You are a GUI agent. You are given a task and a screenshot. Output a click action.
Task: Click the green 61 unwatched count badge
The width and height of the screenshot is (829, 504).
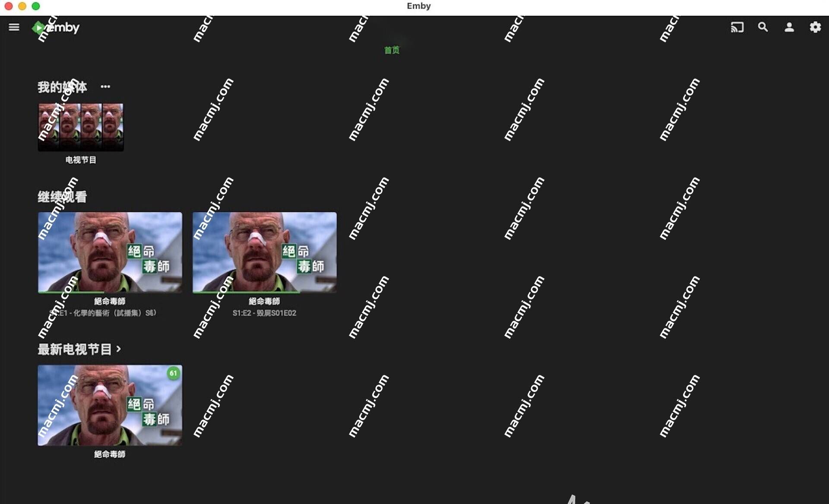pos(173,373)
